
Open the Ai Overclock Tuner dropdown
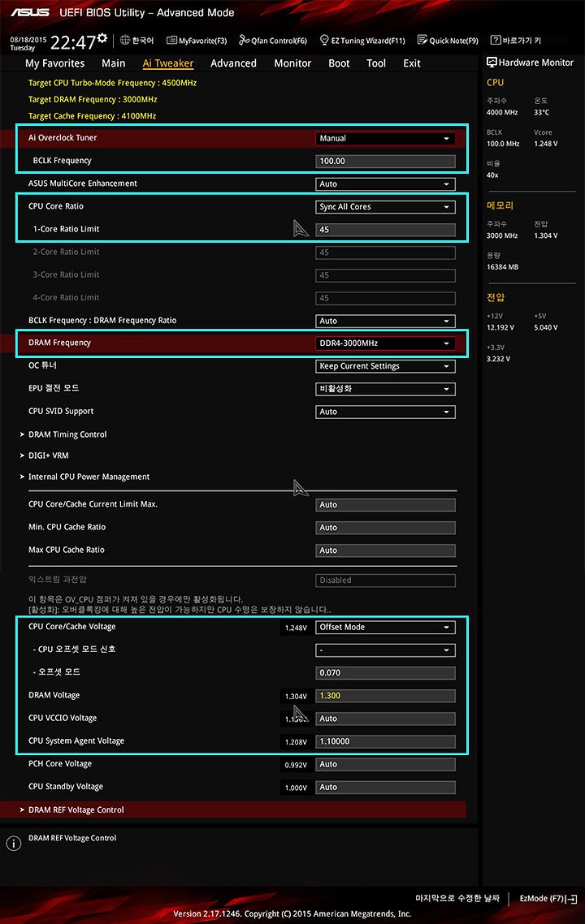[386, 139]
